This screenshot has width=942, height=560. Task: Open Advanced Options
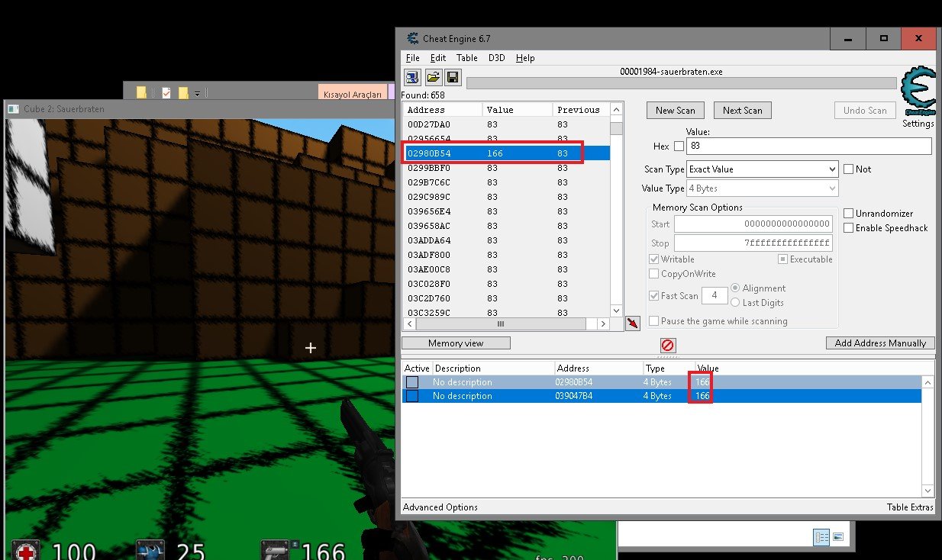coord(440,507)
